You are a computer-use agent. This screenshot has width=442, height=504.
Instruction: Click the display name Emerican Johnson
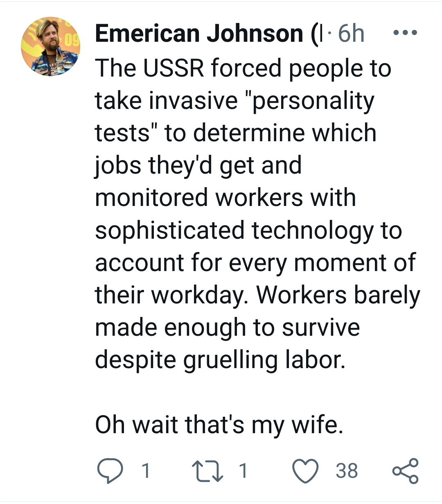click(x=199, y=34)
